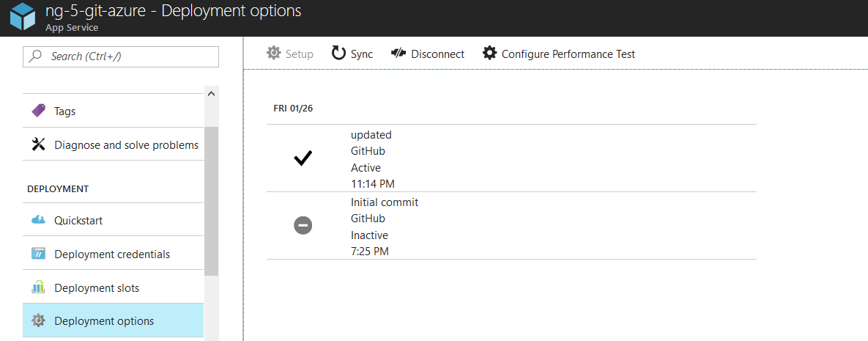The image size is (868, 341).
Task: Click the Diagnose and solve problems wrench icon
Action: pyautogui.click(x=38, y=144)
